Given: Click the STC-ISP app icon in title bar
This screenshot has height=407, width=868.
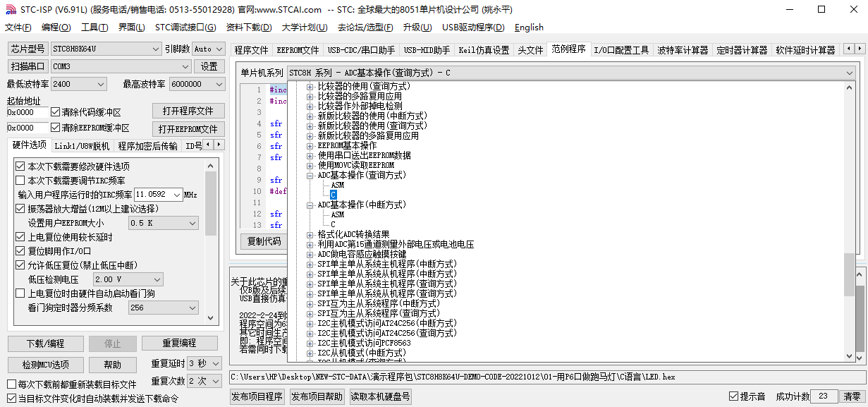Looking at the screenshot, I should 10,9.
